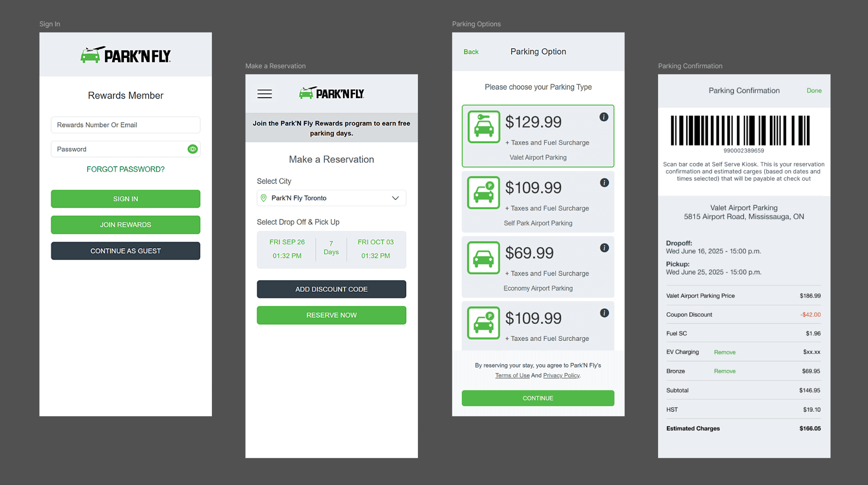Click the Valet Airport Parking car-key icon
868x485 pixels.
[x=483, y=127]
